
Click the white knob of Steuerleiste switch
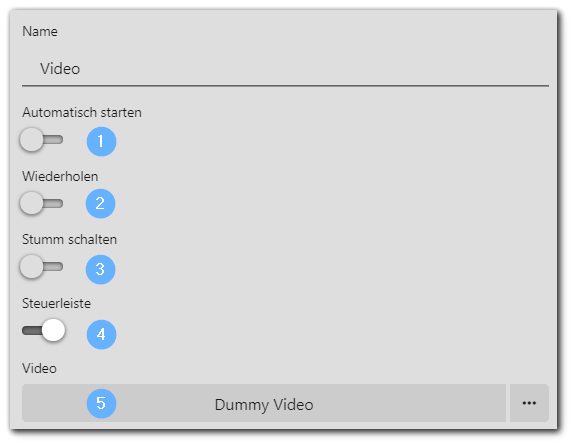click(x=54, y=330)
